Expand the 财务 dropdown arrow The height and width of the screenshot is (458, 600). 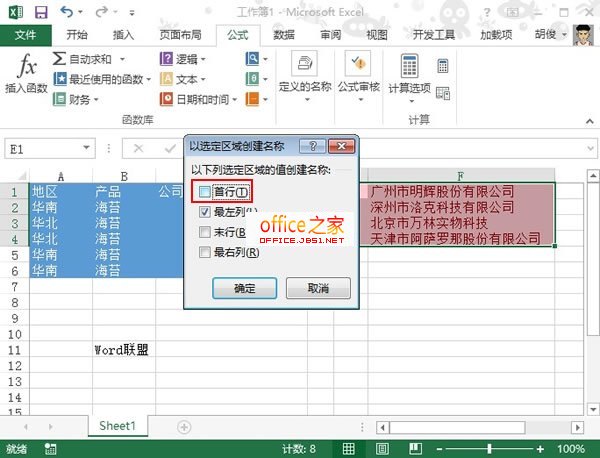point(96,100)
